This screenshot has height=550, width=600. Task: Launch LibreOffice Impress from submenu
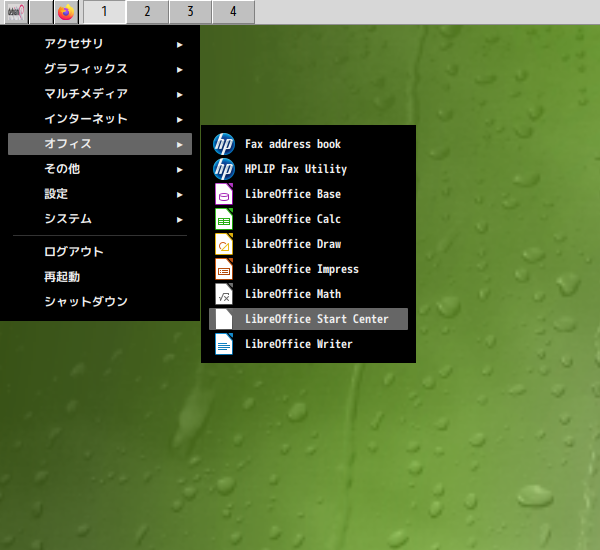point(308,269)
